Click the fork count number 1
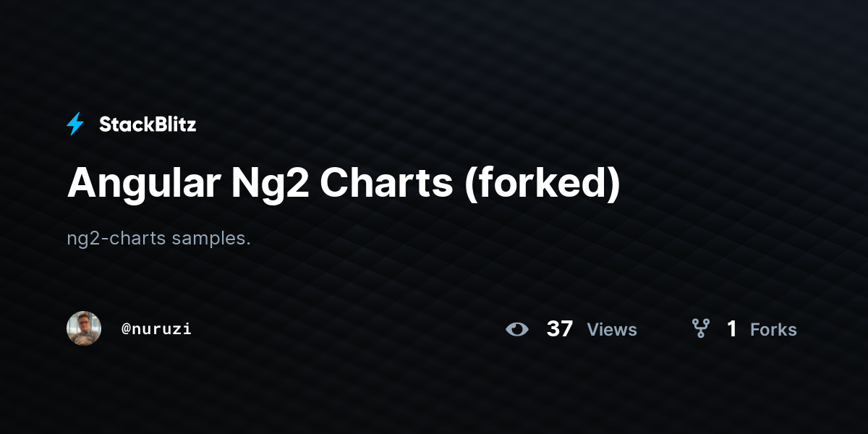Viewport: 868px width, 434px height. tap(732, 329)
